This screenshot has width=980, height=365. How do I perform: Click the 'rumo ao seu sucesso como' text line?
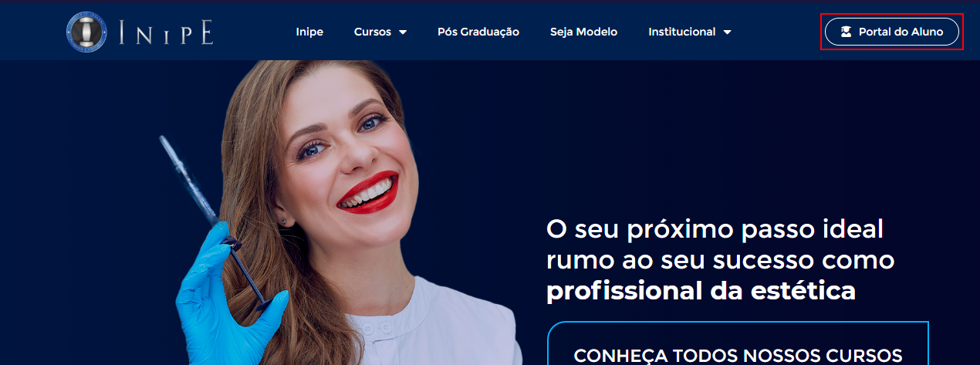pos(721,260)
